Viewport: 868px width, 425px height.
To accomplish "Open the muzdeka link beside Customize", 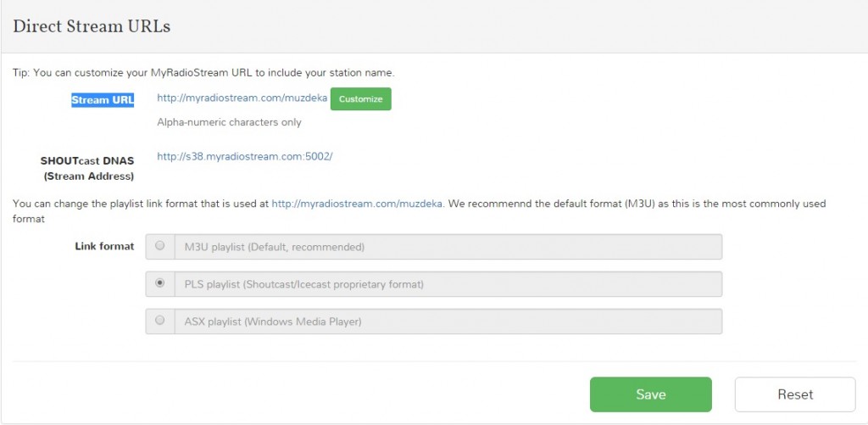I will click(242, 98).
